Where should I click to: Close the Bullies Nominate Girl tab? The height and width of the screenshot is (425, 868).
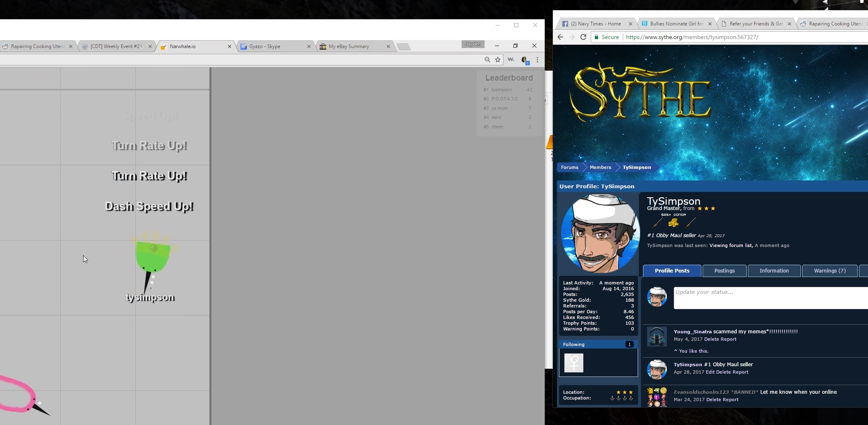(710, 24)
